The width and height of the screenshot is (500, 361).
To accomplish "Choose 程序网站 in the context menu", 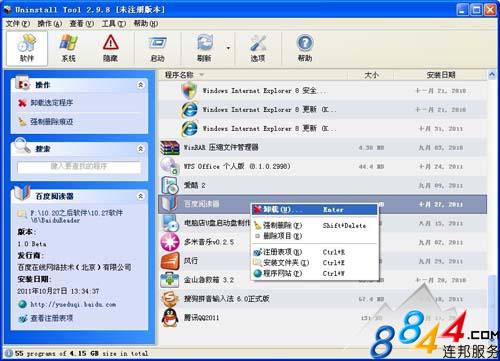I will [314, 274].
